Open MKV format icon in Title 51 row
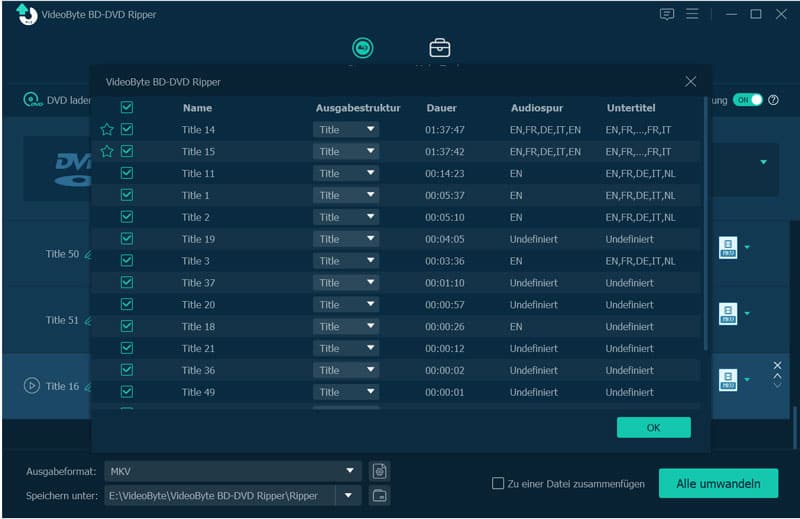The height and width of the screenshot is (519, 800). click(728, 314)
